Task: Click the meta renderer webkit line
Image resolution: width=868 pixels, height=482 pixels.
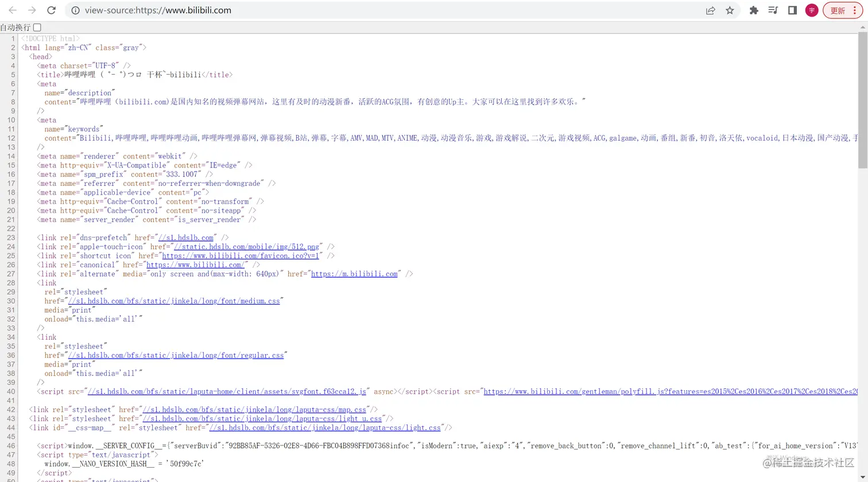Action: 117,156
